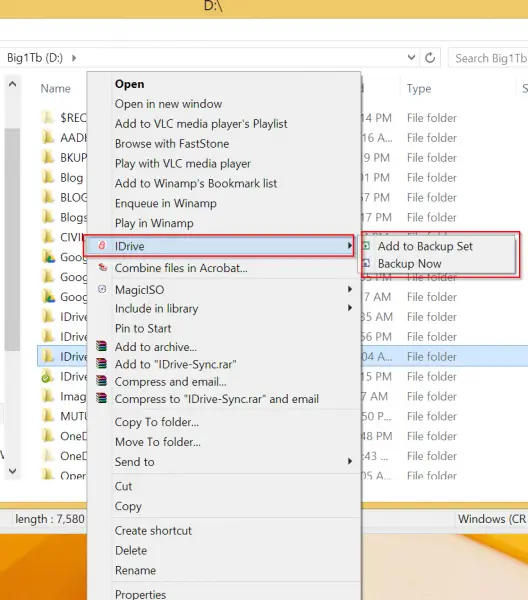Click the Name column header

(x=55, y=88)
